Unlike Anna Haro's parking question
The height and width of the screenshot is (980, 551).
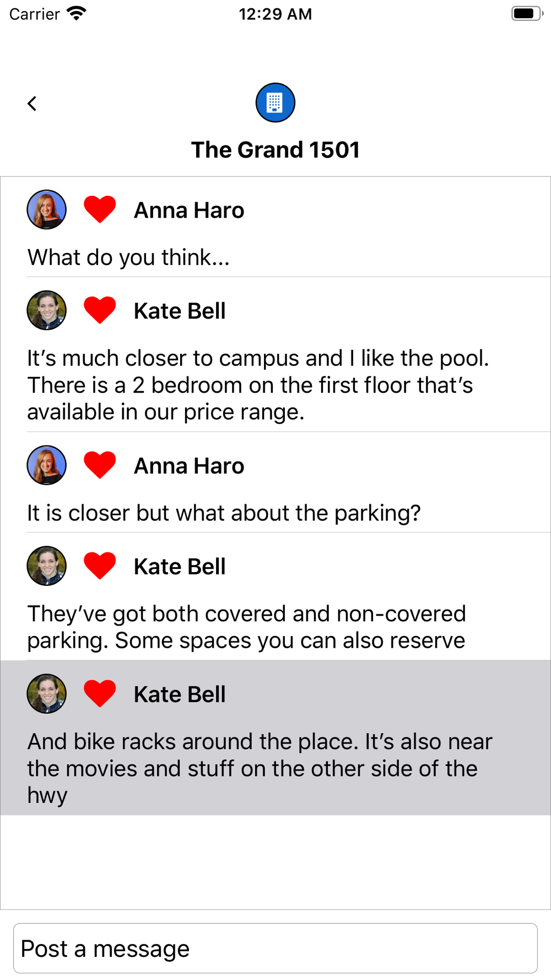click(100, 465)
